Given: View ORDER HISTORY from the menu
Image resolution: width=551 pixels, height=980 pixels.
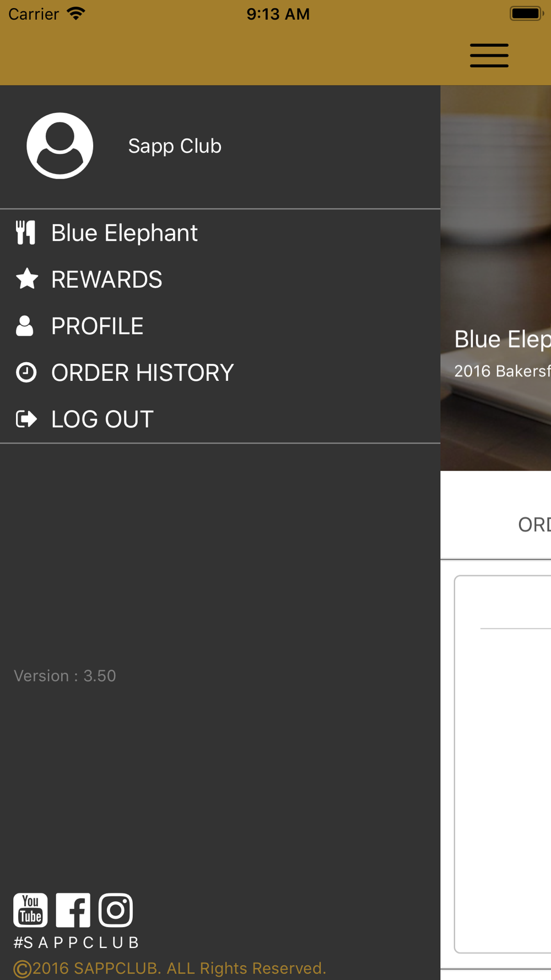Looking at the screenshot, I should click(x=220, y=373).
